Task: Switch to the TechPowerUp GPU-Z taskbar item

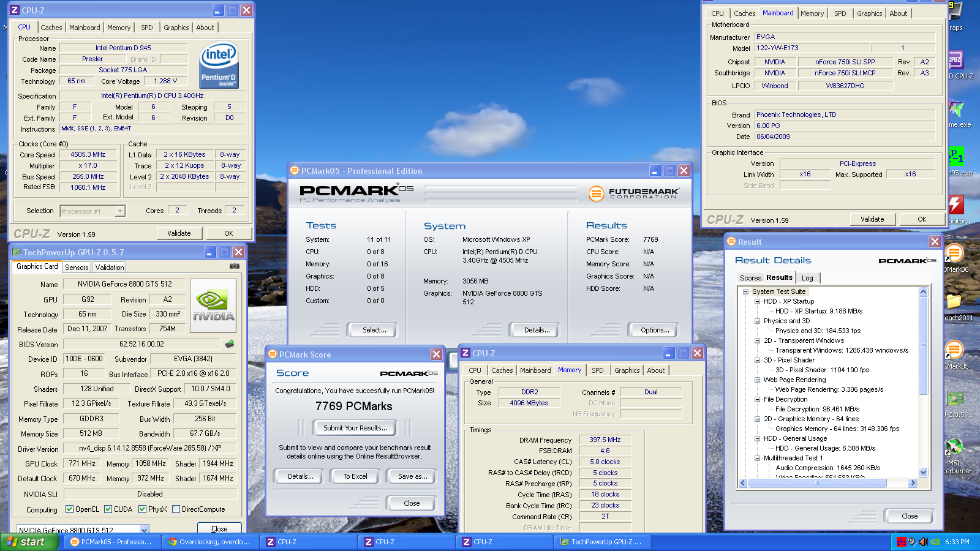Action: (603, 542)
